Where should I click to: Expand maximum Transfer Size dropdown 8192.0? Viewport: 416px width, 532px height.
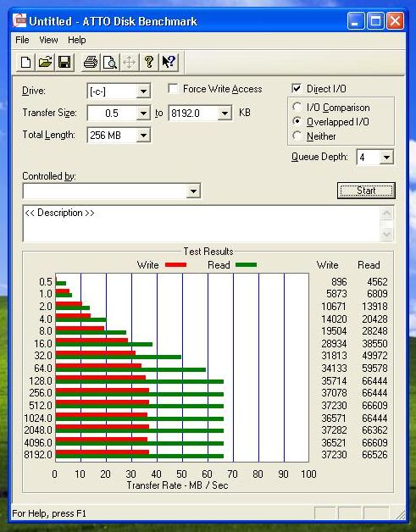coord(225,113)
